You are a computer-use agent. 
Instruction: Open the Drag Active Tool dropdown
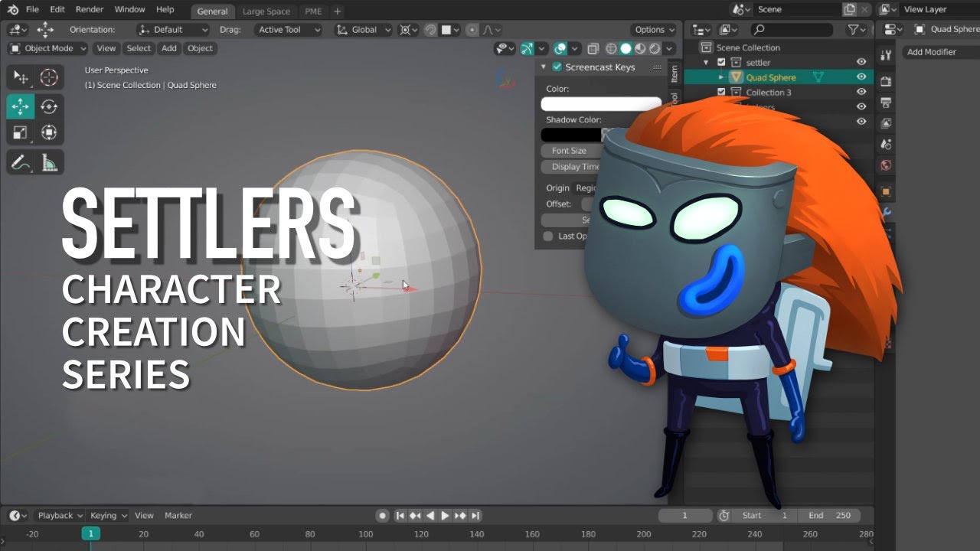[288, 30]
